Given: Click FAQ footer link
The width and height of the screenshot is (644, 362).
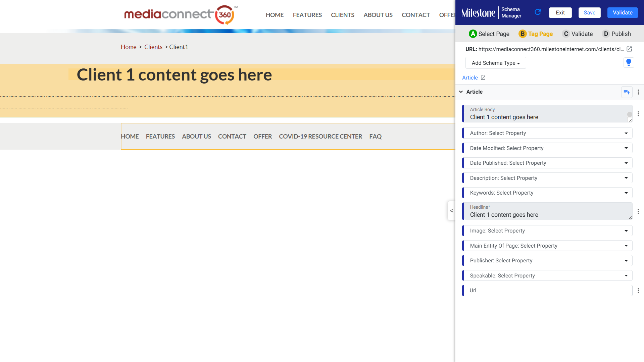Looking at the screenshot, I should (375, 137).
